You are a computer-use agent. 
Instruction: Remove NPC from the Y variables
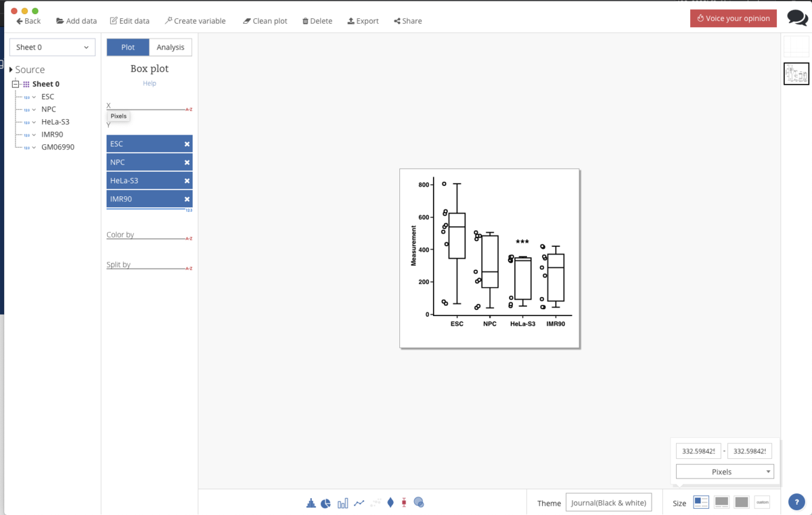coord(187,162)
